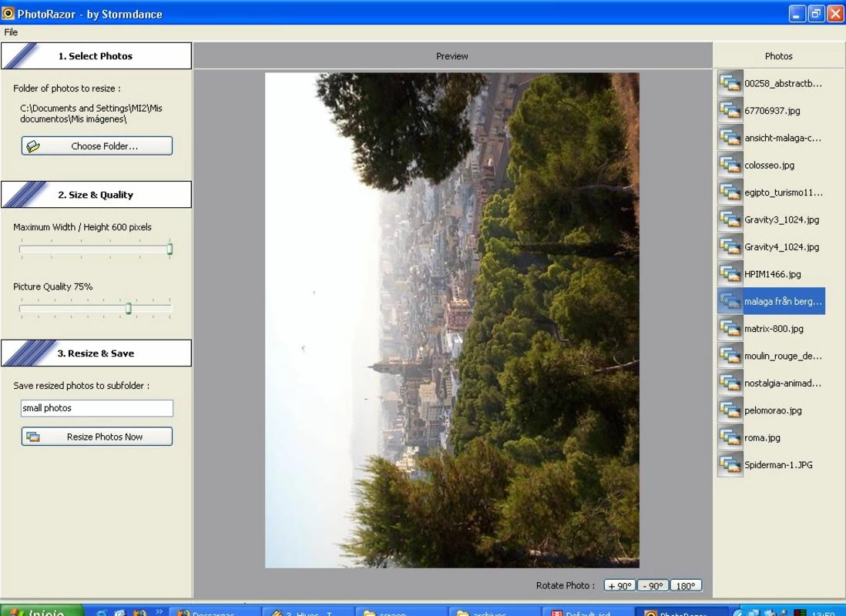The height and width of the screenshot is (616, 846).
Task: Click the pelomorao.jpg photo icon
Action: click(730, 410)
